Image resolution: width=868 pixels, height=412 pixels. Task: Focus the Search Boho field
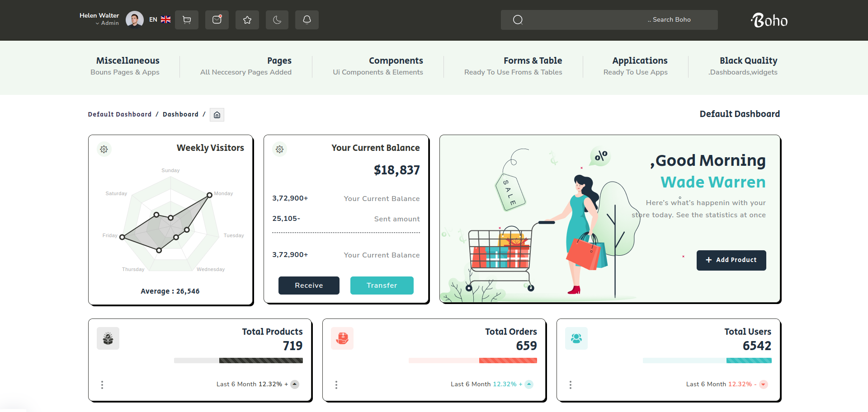[x=609, y=20]
